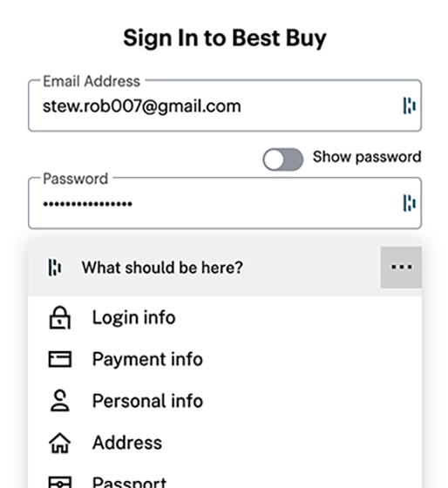Open the three-dot more options menu
Image resolution: width=448 pixels, height=488 pixels.
(x=401, y=268)
